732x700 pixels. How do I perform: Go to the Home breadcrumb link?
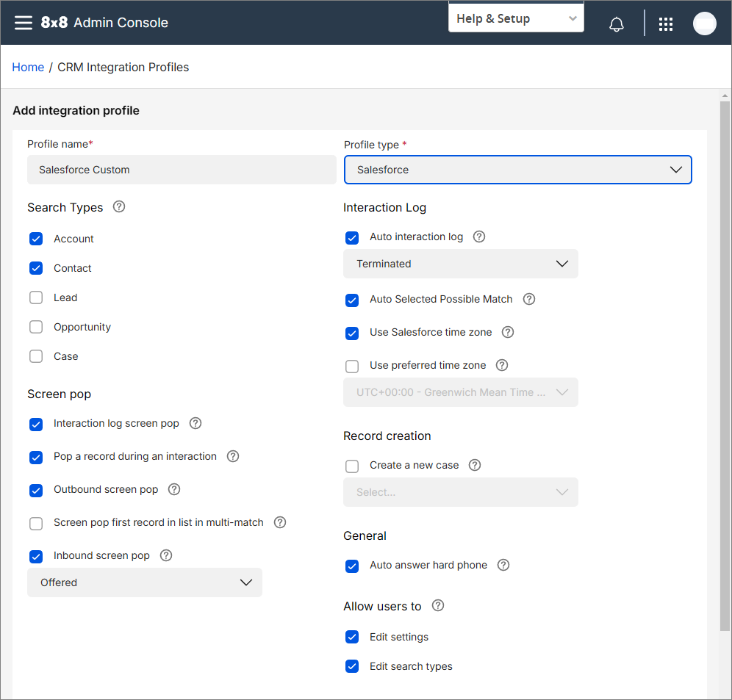pyautogui.click(x=28, y=67)
